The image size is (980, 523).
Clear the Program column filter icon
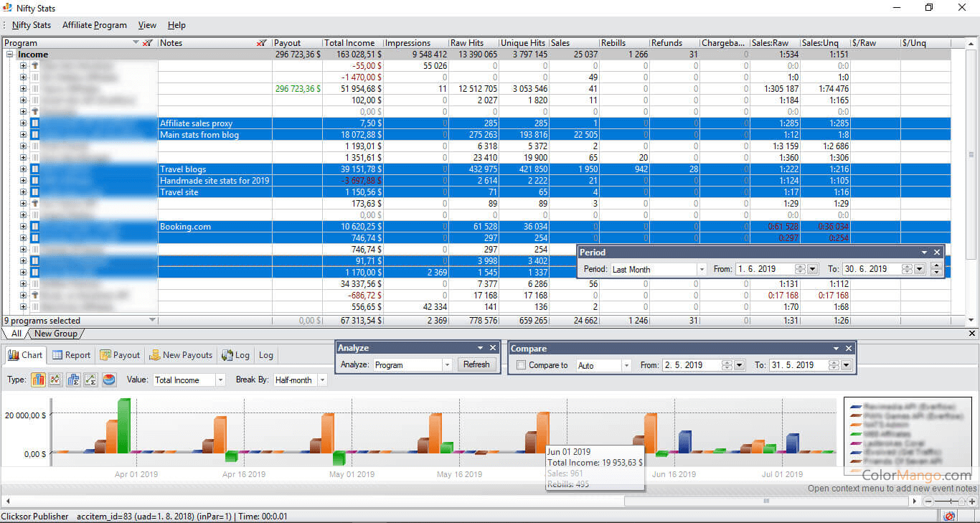click(148, 43)
